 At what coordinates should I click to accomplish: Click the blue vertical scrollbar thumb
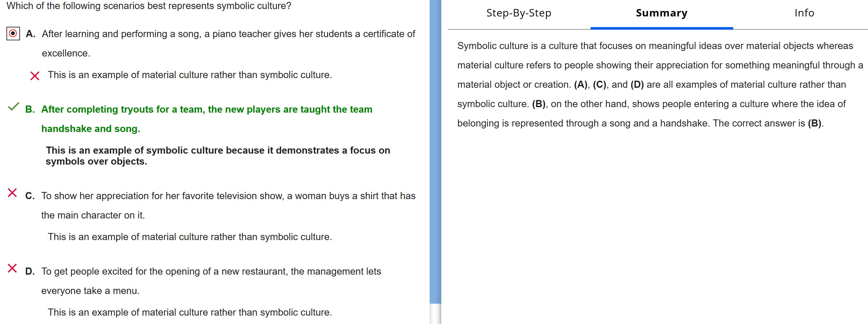coord(435,152)
